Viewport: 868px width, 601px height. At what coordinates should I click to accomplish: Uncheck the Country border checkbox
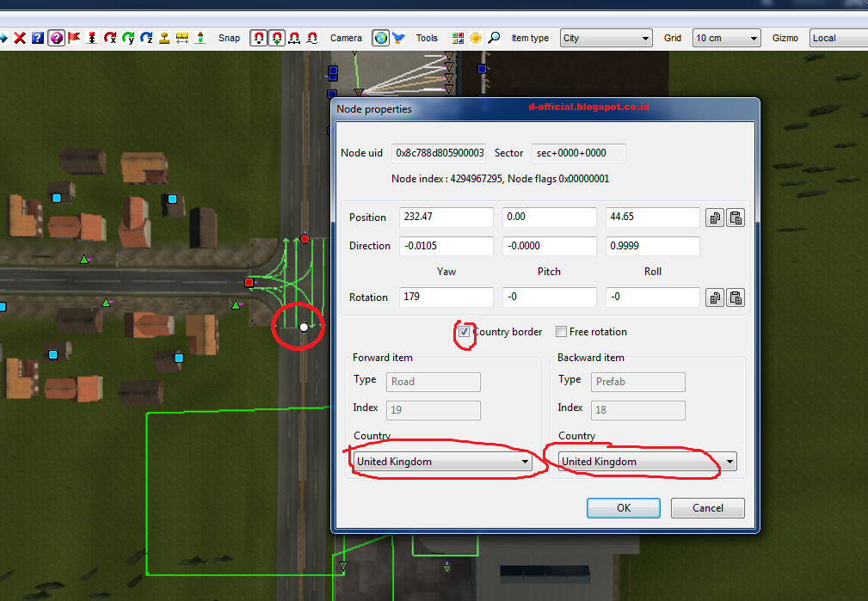[463, 332]
